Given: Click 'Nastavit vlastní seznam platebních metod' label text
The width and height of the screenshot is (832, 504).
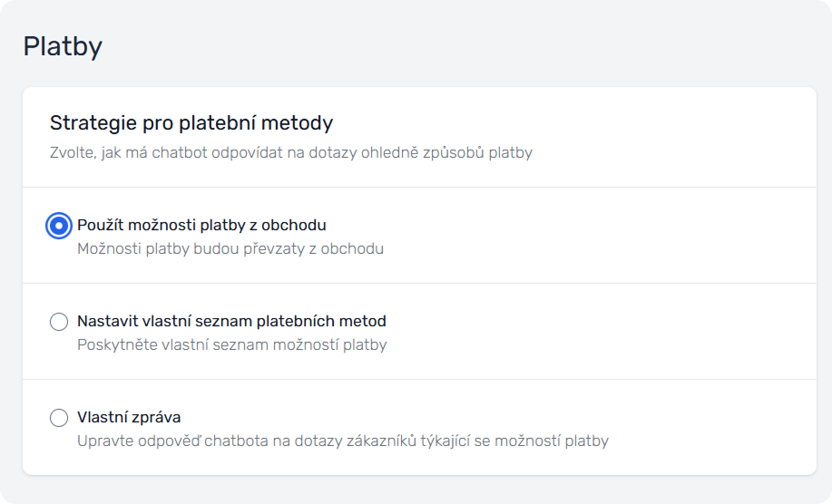Looking at the screenshot, I should click(x=231, y=321).
